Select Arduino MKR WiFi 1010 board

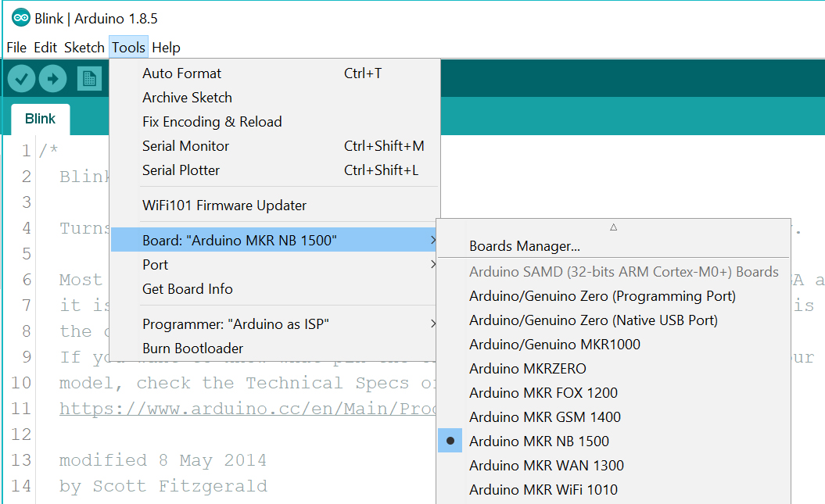(x=614, y=489)
